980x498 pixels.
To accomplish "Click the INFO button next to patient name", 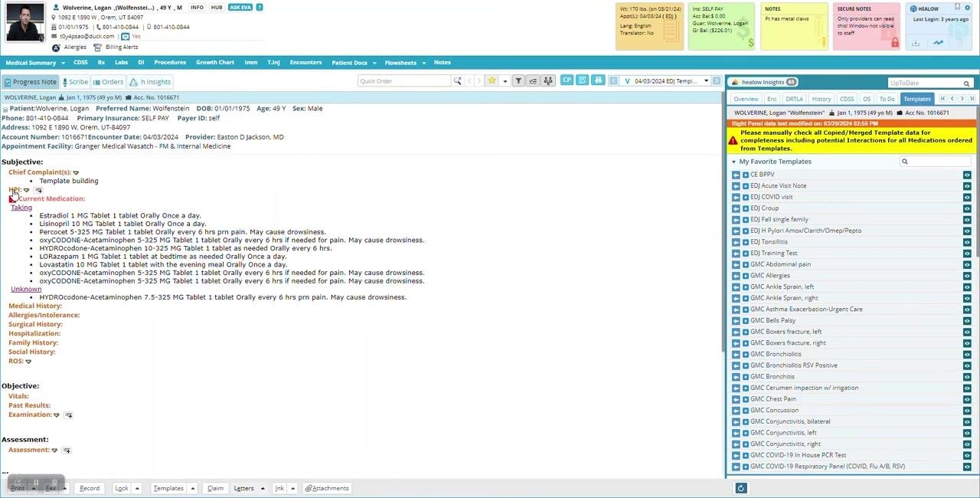I will pyautogui.click(x=197, y=8).
